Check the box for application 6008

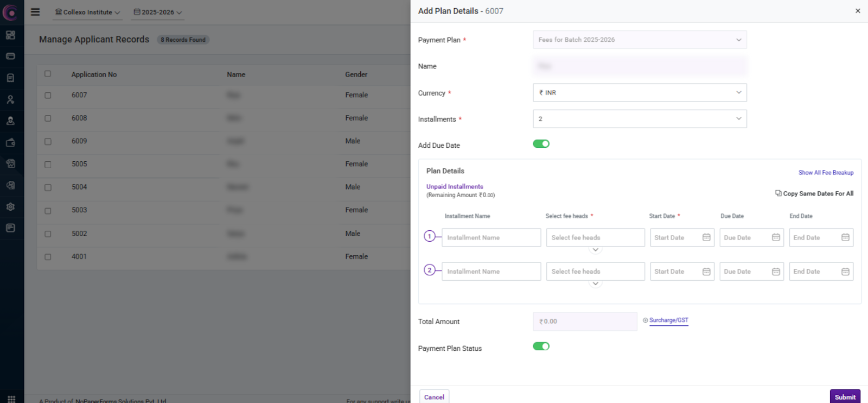click(48, 118)
